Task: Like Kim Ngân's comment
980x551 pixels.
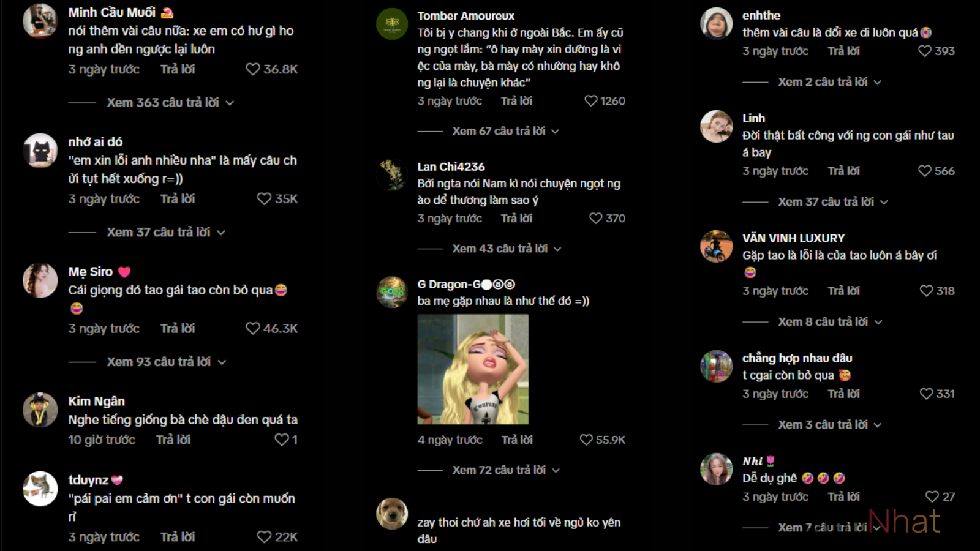Action: coord(281,440)
